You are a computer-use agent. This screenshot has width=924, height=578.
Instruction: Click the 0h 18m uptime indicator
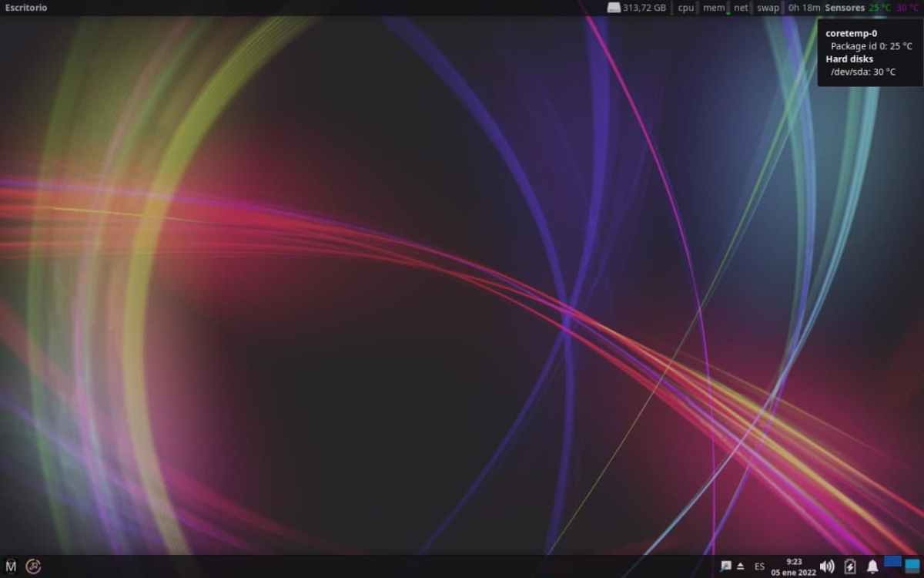pos(804,8)
